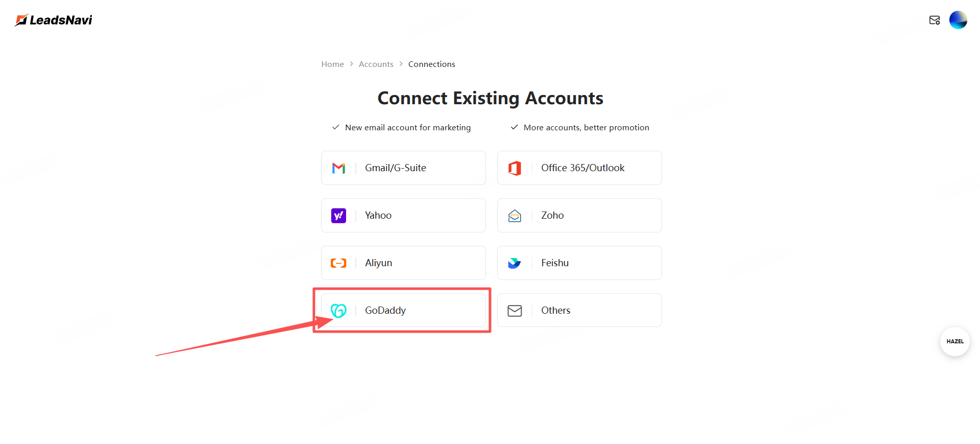
Task: Click the Connections breadcrumb
Action: (x=431, y=64)
